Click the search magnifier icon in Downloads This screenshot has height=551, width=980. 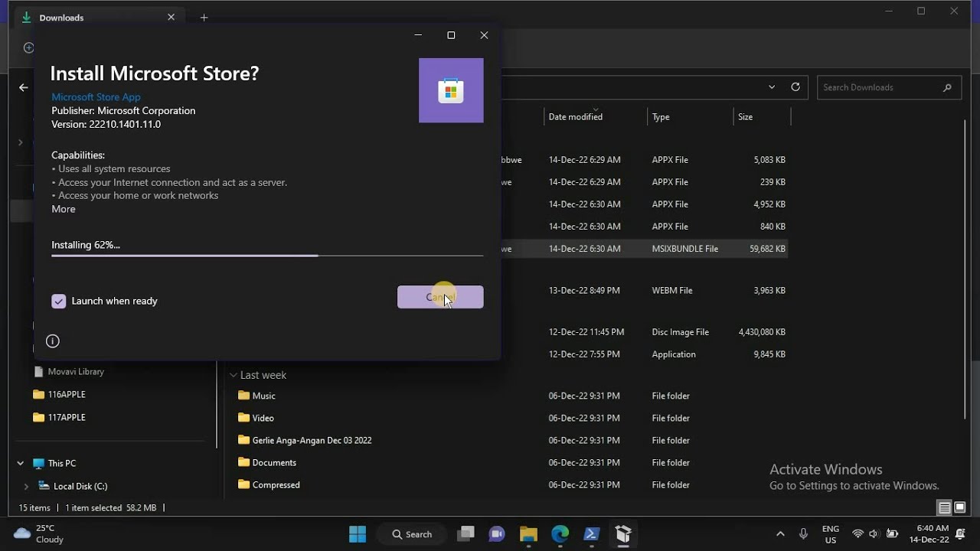(x=947, y=87)
